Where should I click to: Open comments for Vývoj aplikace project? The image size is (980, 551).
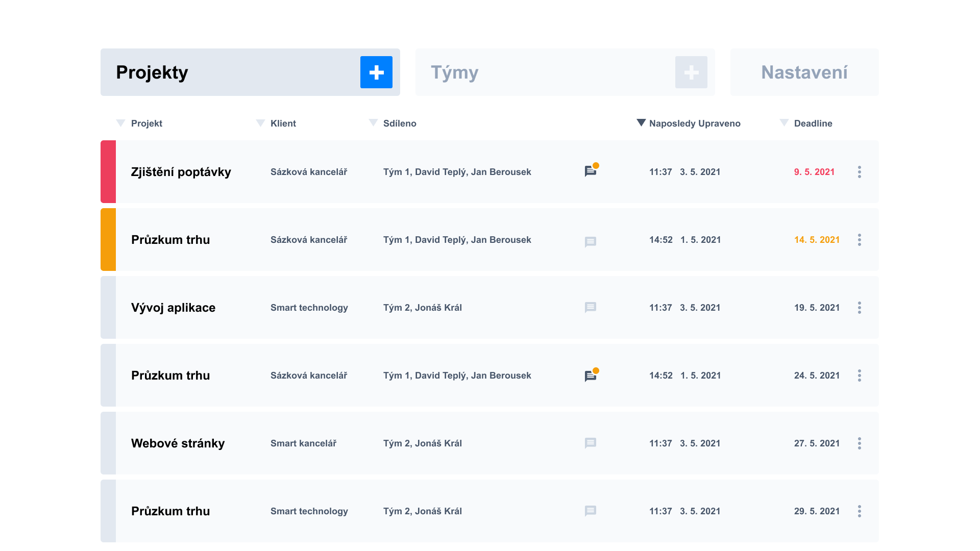point(591,307)
